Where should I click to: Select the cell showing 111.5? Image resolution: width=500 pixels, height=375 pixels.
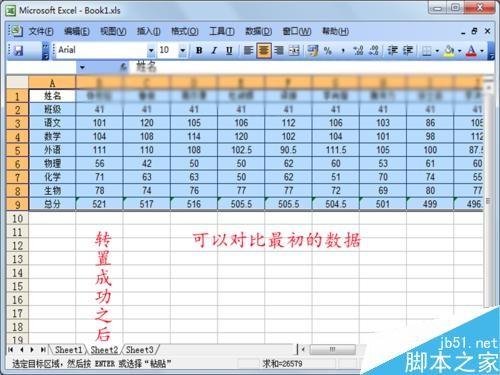336,150
